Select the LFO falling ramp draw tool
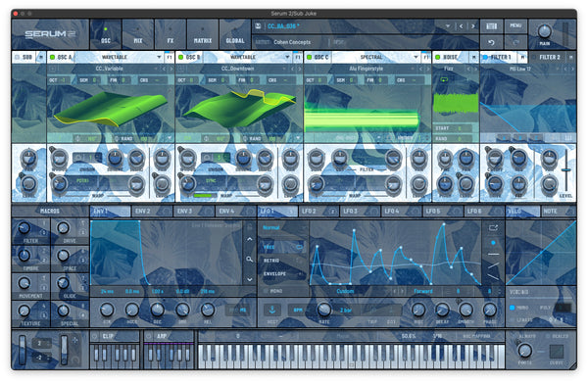The width and height of the screenshot is (588, 383). pos(493,277)
